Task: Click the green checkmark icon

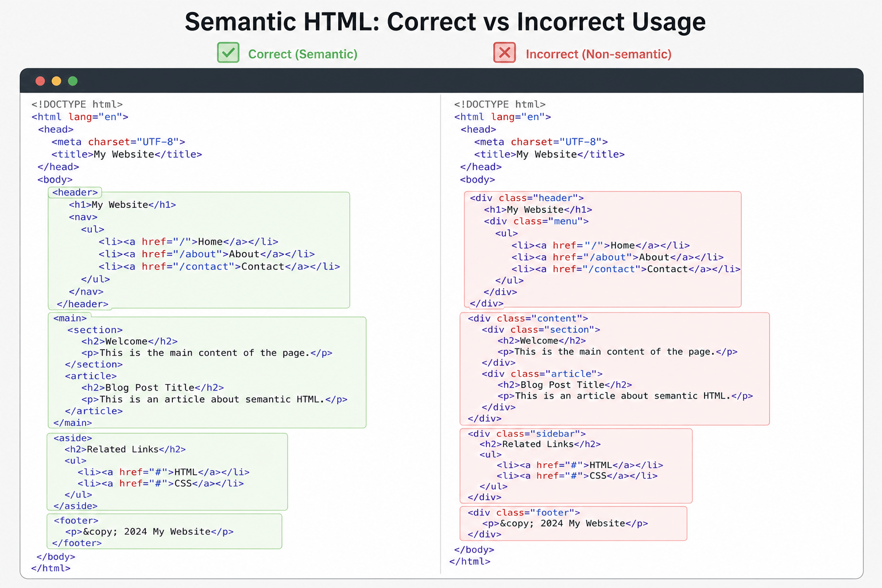Action: click(229, 53)
